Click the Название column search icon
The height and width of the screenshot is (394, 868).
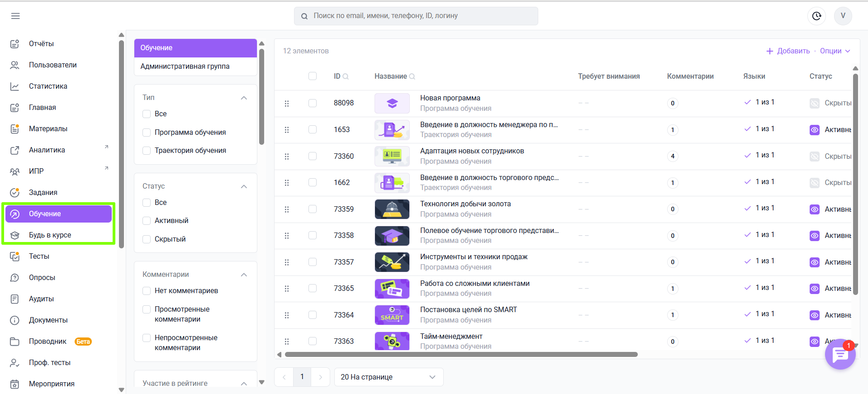[x=412, y=76]
